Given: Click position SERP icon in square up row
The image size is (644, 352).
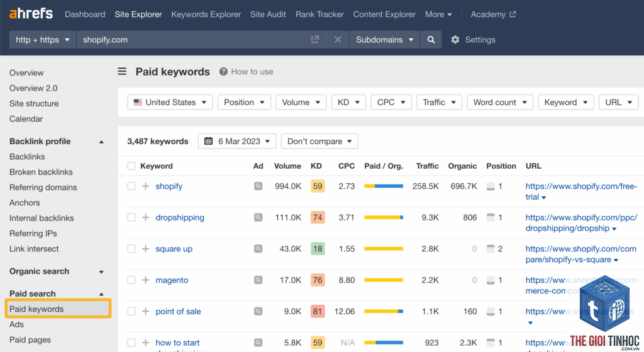Looking at the screenshot, I should click(x=491, y=249).
